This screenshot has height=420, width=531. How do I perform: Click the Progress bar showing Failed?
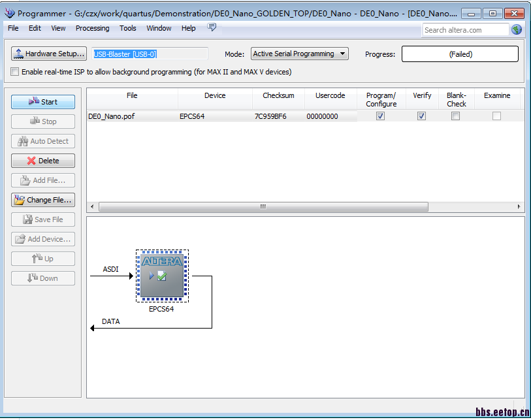tap(460, 54)
